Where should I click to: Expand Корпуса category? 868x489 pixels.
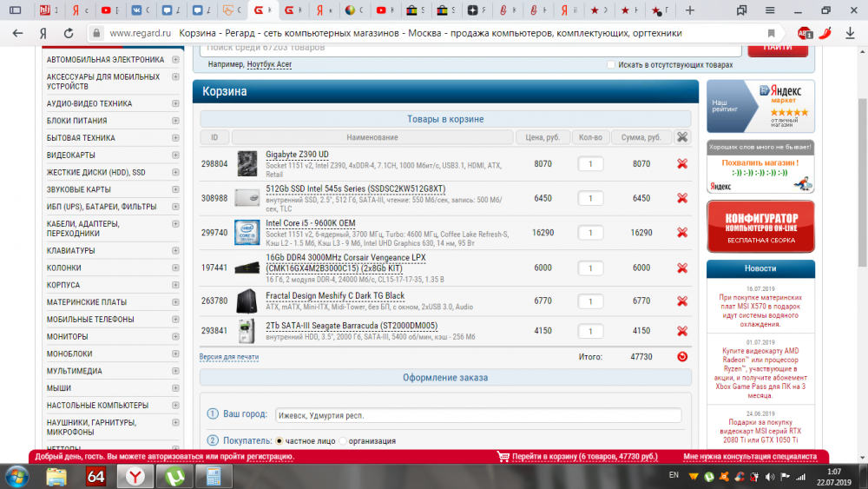175,285
